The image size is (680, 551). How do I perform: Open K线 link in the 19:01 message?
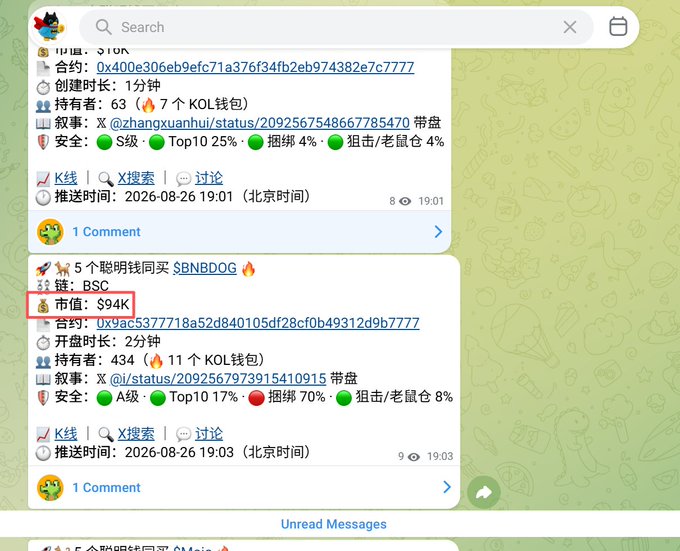[66, 178]
